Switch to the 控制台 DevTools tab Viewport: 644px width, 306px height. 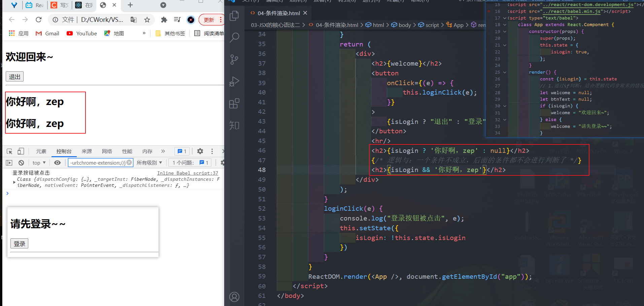64,151
